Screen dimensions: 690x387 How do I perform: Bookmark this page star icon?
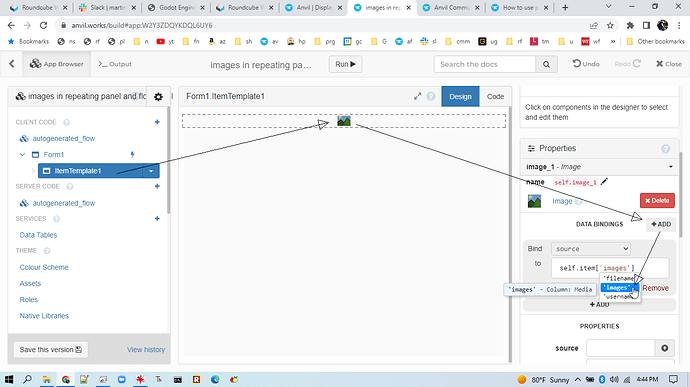click(610, 26)
